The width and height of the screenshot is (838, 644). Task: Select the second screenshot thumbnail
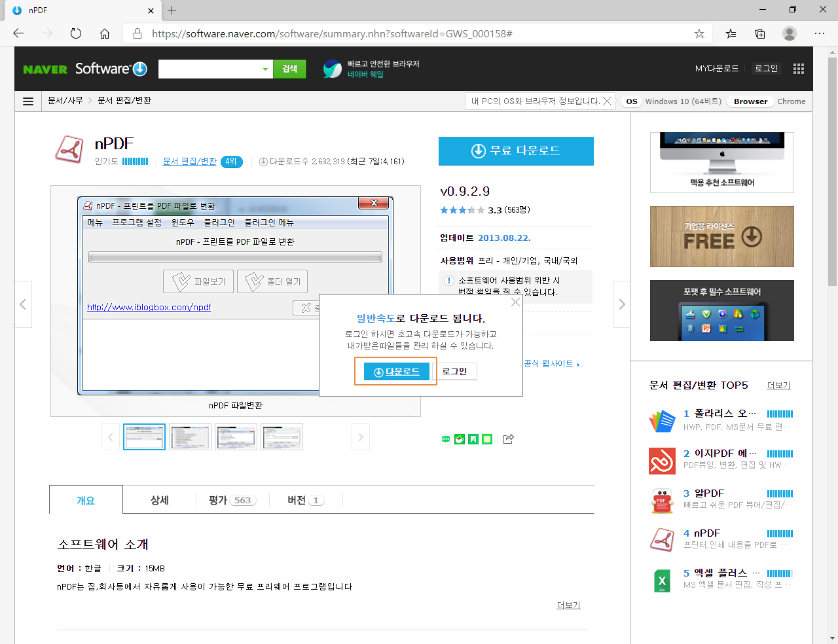pos(190,437)
